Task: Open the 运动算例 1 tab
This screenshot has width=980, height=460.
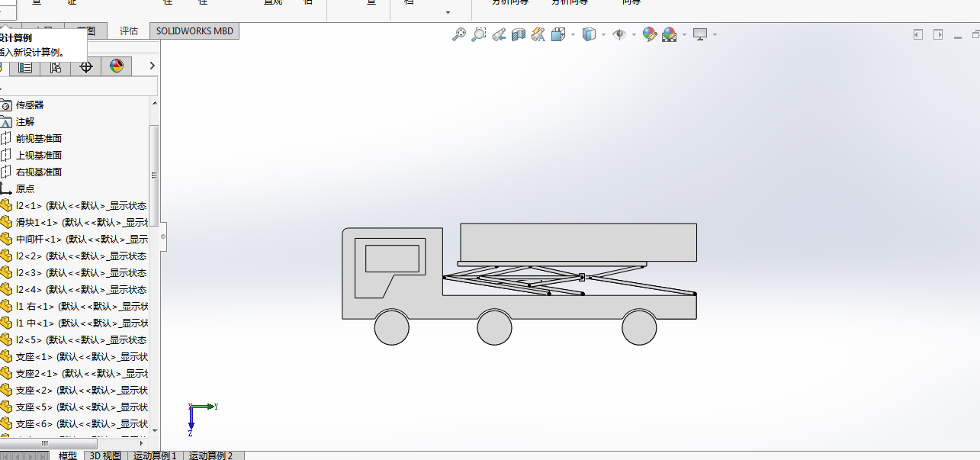Action: pyautogui.click(x=155, y=455)
